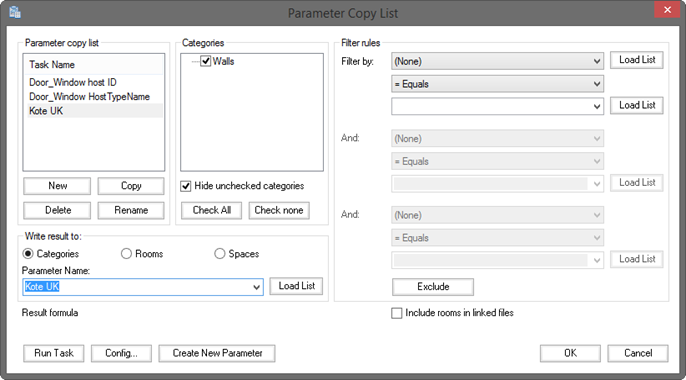
Task: Click Load List beside Filter by dropdown
Action: coord(637,60)
